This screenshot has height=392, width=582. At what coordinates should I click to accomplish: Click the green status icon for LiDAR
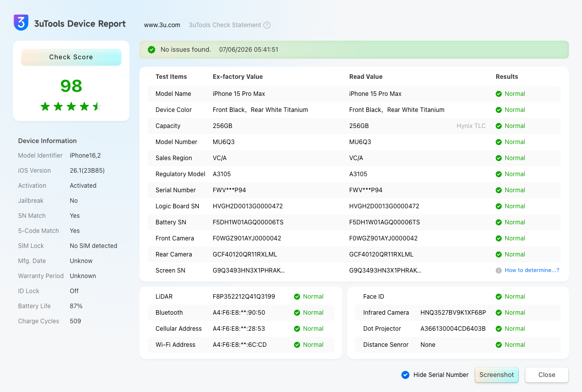pyautogui.click(x=297, y=297)
